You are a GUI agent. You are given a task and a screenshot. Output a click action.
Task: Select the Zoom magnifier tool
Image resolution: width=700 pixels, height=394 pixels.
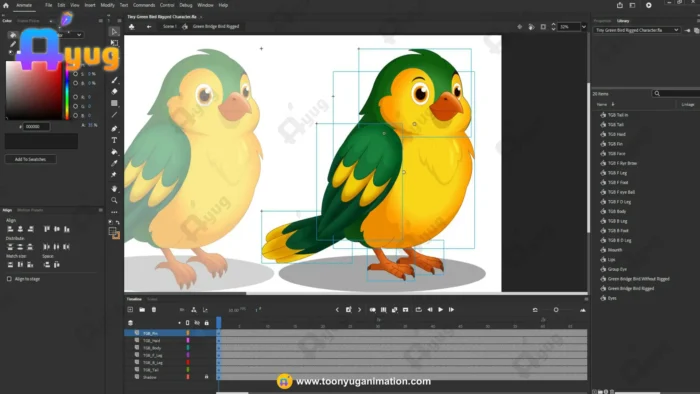114,200
